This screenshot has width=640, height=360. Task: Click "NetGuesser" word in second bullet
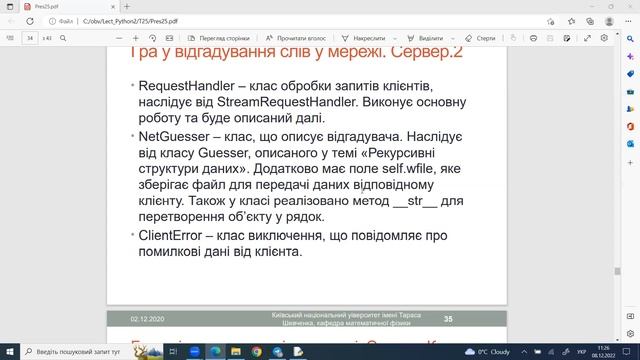tap(174, 136)
